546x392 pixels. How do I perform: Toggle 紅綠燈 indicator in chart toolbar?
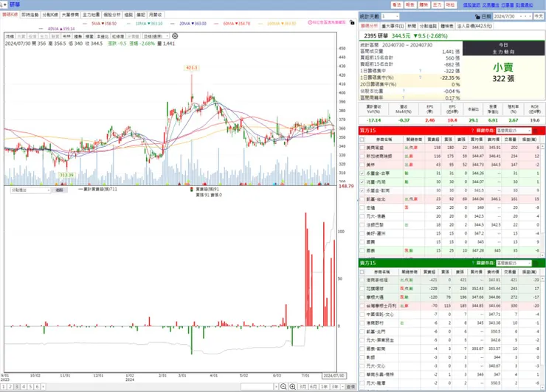tap(118, 36)
